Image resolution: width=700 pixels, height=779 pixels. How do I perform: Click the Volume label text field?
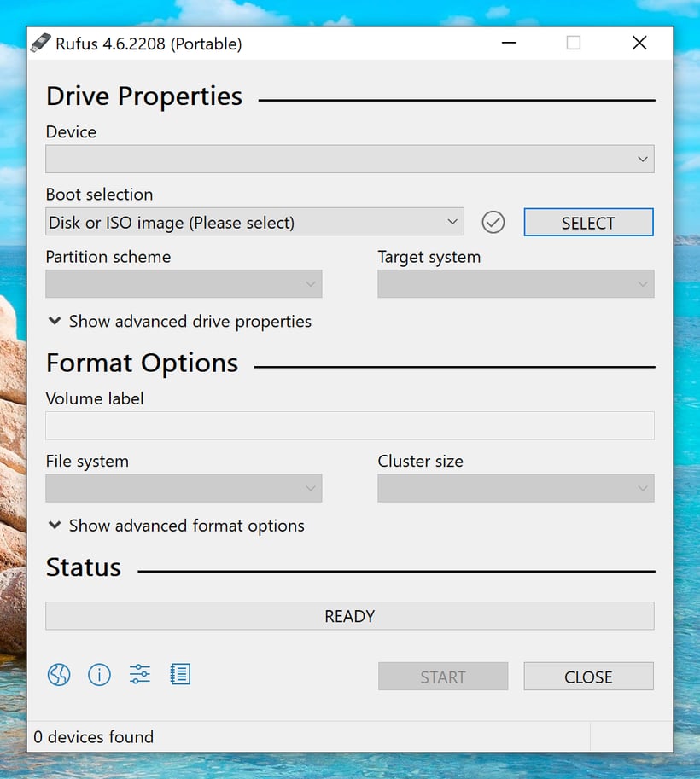349,426
